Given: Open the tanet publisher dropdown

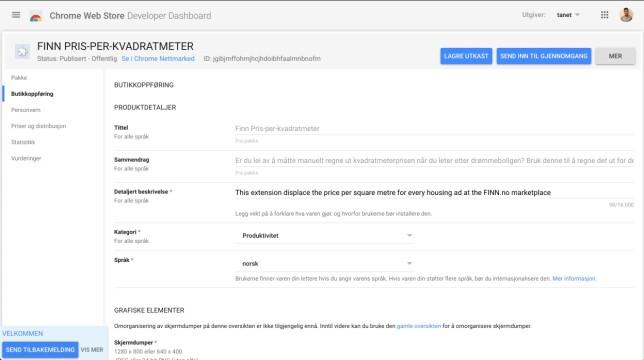Looking at the screenshot, I should [568, 15].
